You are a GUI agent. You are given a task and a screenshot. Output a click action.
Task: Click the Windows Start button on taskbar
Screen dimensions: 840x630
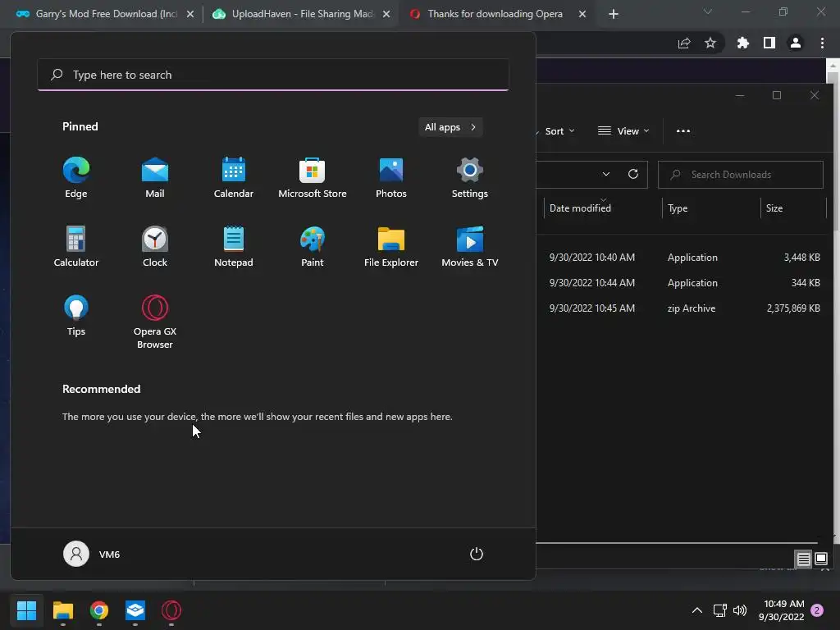[x=26, y=609]
